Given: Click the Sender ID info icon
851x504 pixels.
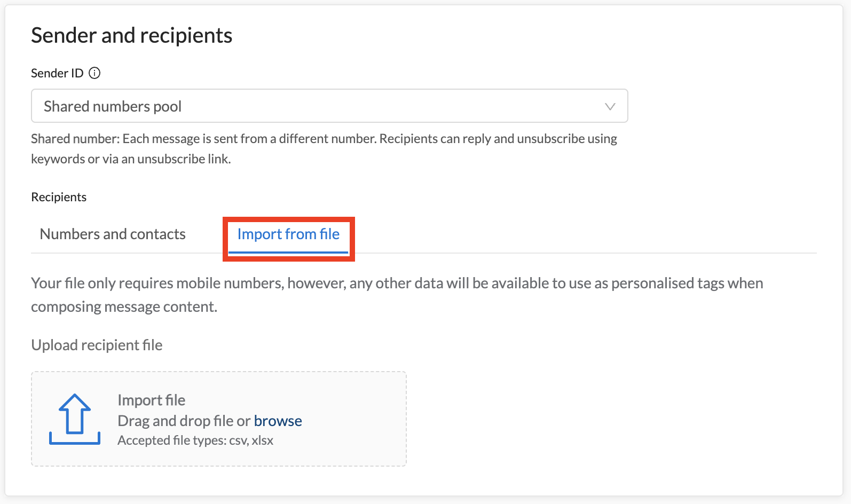Looking at the screenshot, I should tap(94, 73).
